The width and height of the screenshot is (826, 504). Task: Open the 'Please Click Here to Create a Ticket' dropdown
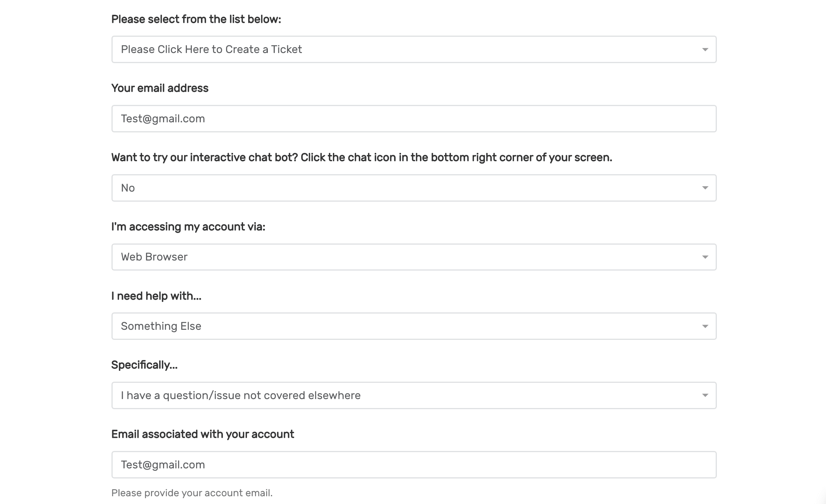(x=413, y=50)
